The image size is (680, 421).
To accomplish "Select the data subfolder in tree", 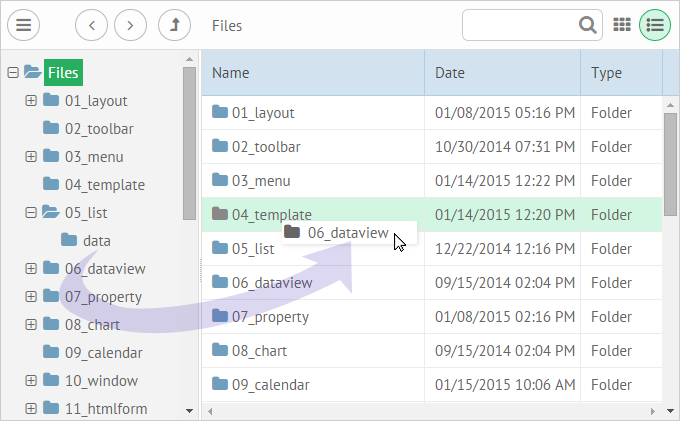I will pyautogui.click(x=97, y=241).
